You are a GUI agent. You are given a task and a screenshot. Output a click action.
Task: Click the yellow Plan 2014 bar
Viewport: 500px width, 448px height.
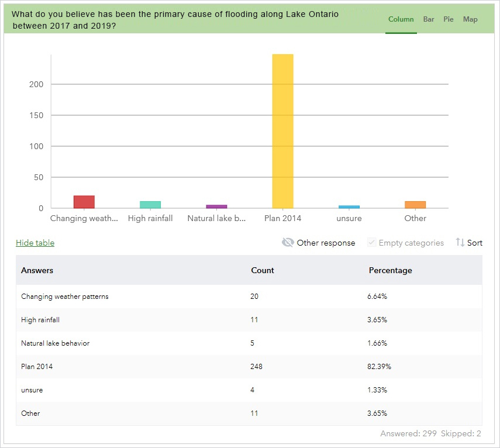point(283,132)
